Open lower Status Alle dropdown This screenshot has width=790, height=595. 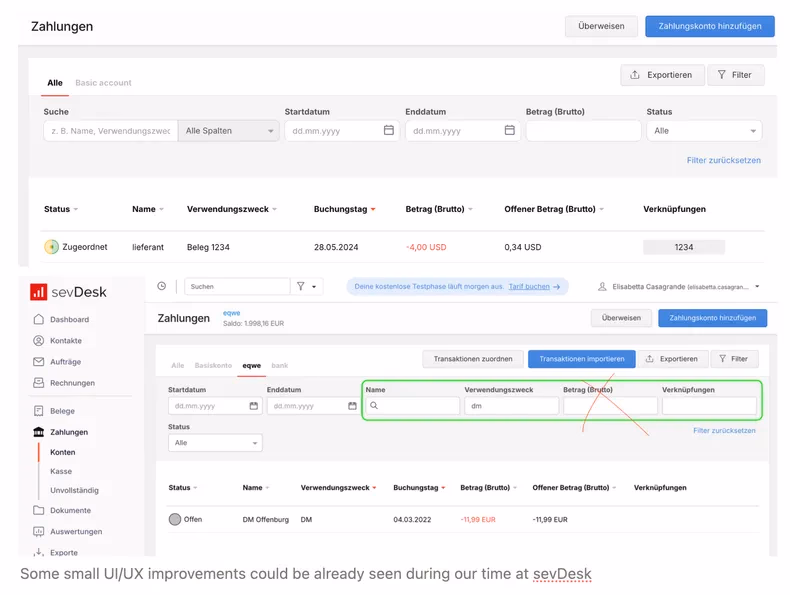point(215,442)
